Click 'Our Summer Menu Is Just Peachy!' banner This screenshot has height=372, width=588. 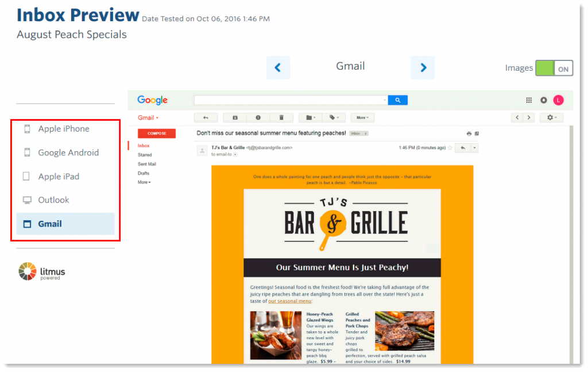click(x=342, y=268)
